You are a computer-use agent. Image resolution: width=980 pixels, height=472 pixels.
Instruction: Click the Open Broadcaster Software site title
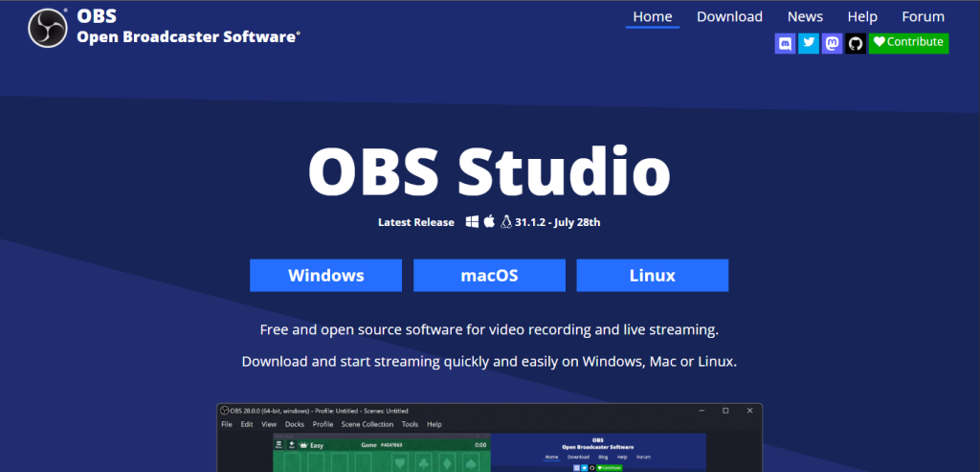click(189, 37)
